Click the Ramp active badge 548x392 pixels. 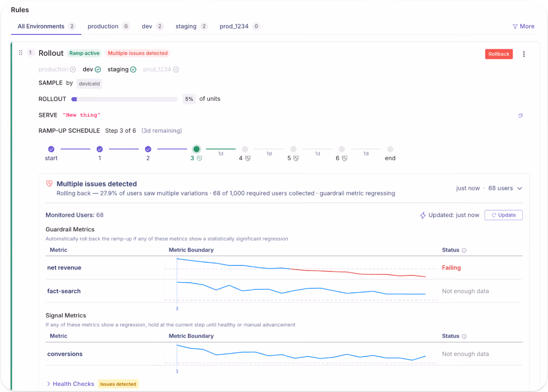click(x=84, y=53)
